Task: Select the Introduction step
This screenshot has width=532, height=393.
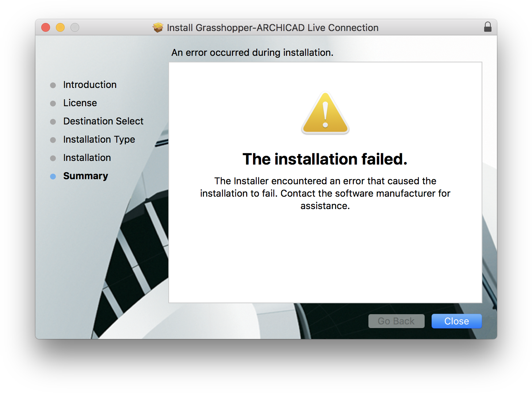Action: [x=90, y=85]
